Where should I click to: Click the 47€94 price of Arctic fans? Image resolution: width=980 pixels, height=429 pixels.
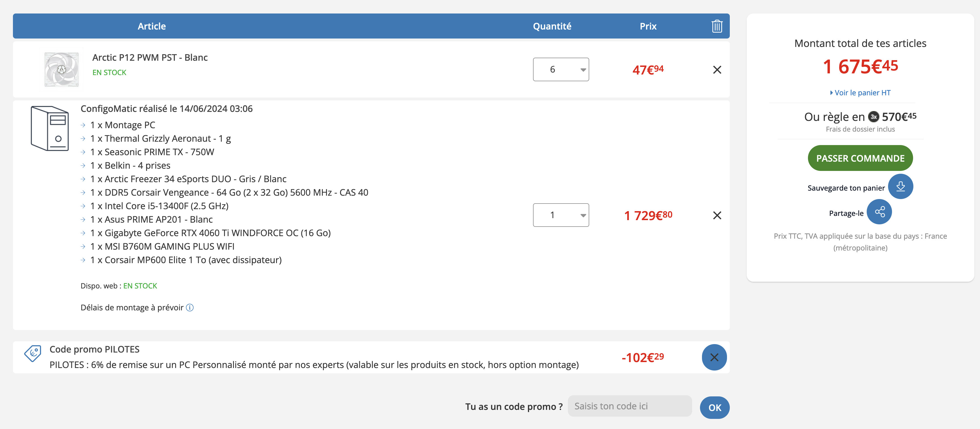648,70
